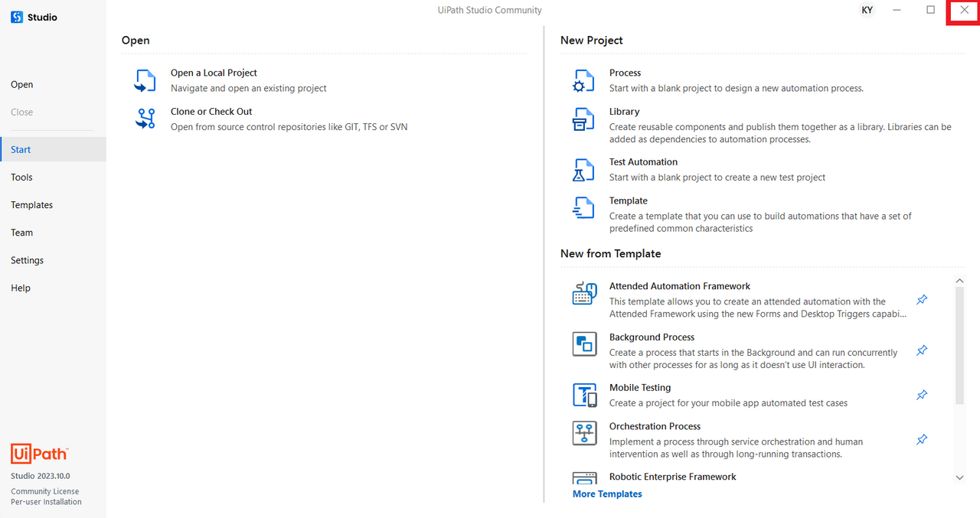
Task: Click the Clone or Check Out icon
Action: [x=145, y=119]
